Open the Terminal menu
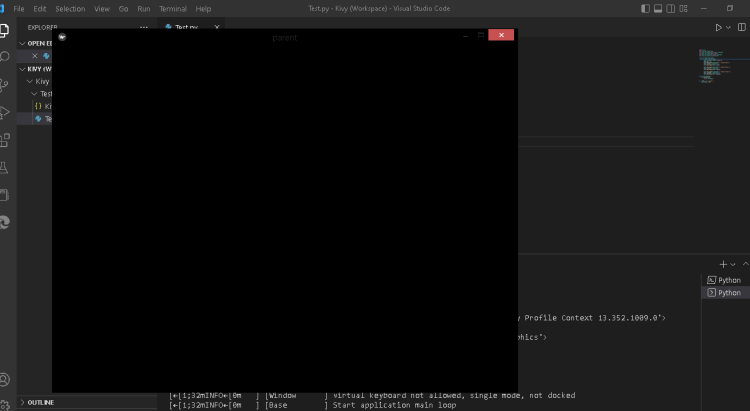The image size is (750, 411). pos(173,9)
